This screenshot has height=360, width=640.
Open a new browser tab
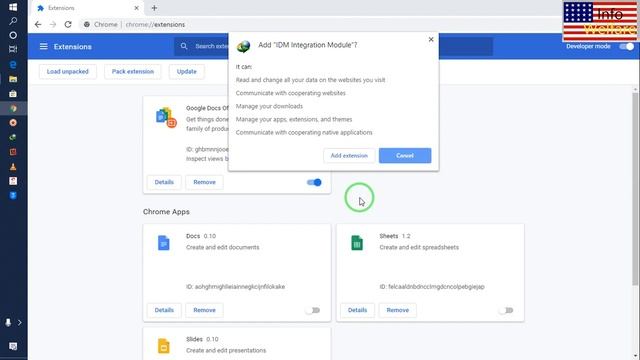click(x=154, y=8)
